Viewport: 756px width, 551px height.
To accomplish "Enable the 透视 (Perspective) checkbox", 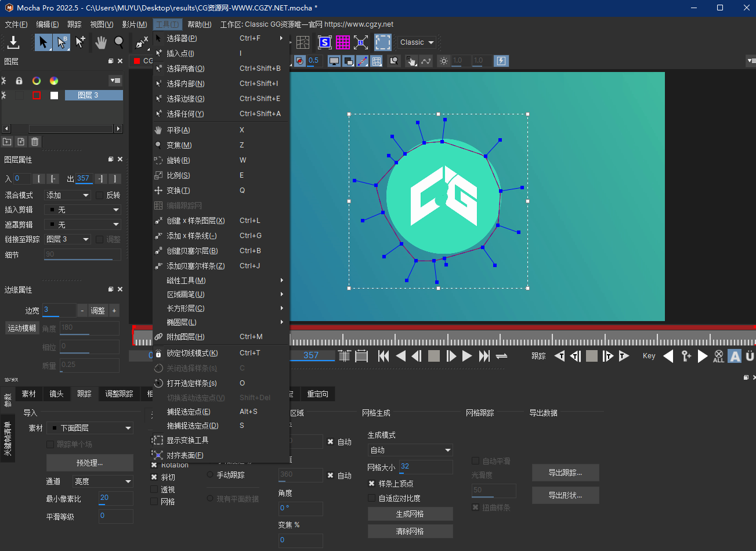I will click(154, 489).
